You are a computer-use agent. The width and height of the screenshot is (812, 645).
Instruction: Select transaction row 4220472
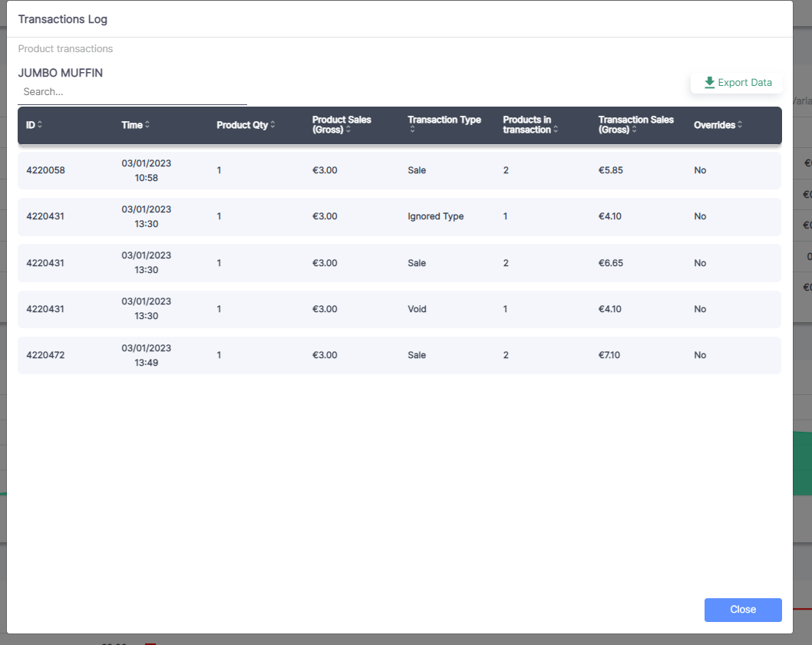click(x=398, y=355)
